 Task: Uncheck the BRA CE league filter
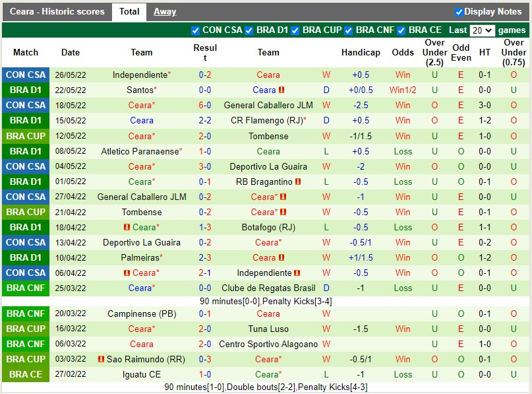pyautogui.click(x=401, y=31)
